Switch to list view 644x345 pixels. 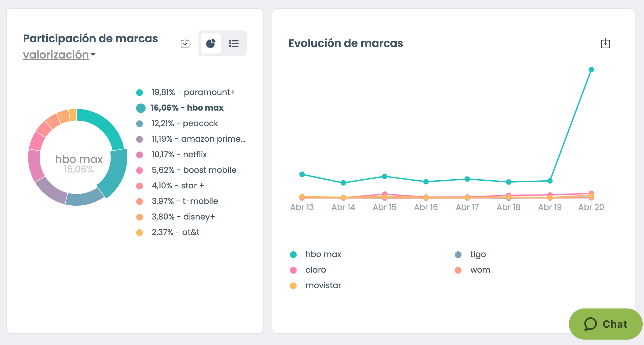tap(234, 43)
